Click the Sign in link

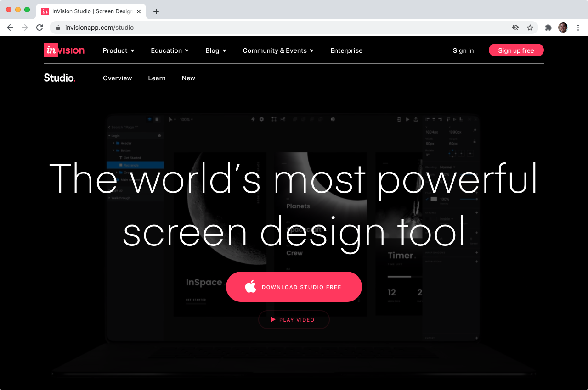click(x=463, y=50)
